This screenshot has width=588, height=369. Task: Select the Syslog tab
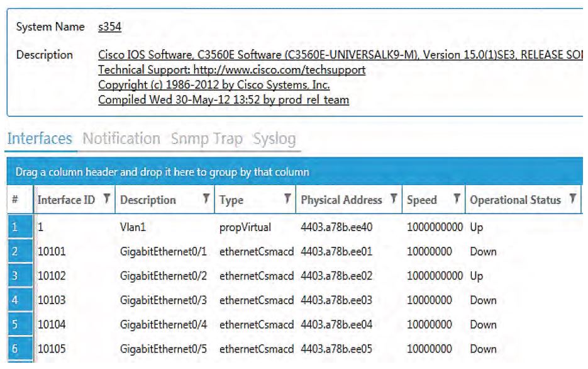point(274,139)
